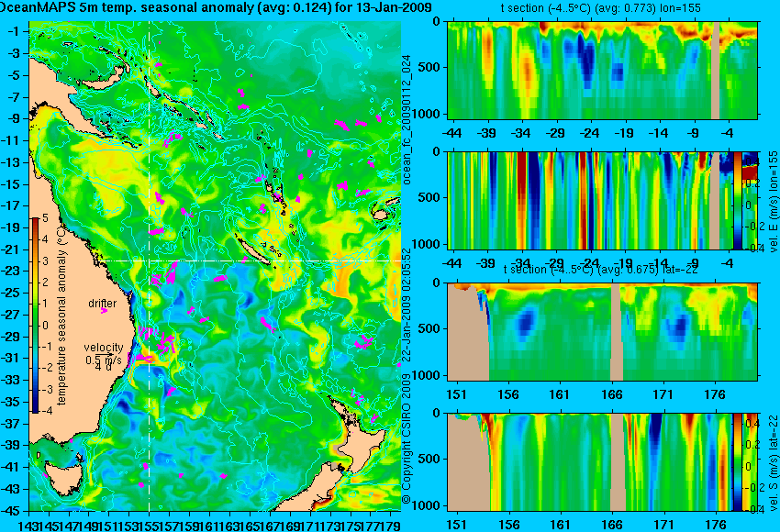Click the '166' longitude tick under the bottom velocity section
The width and height of the screenshot is (780, 532).
pos(612,525)
